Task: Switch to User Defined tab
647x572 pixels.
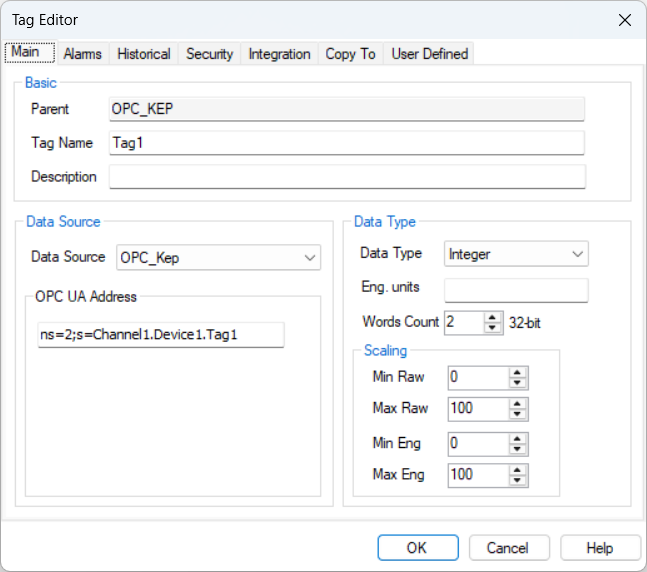Action: click(429, 54)
